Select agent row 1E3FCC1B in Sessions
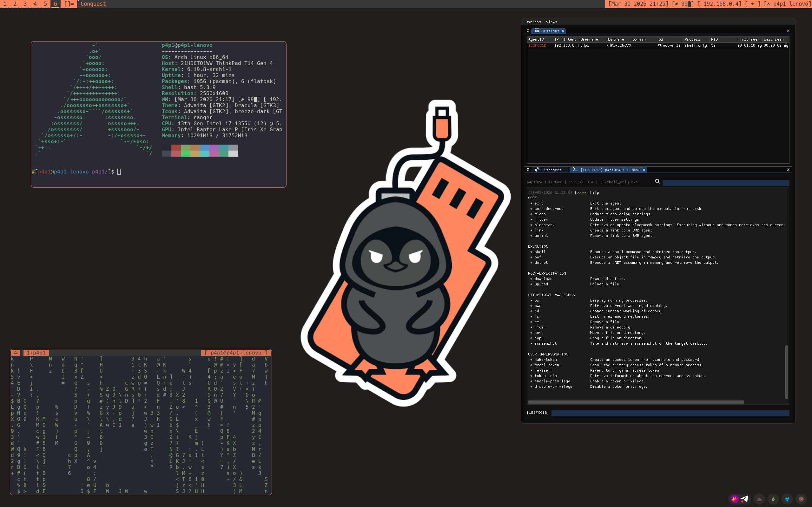Image resolution: width=812 pixels, height=507 pixels. tap(537, 45)
